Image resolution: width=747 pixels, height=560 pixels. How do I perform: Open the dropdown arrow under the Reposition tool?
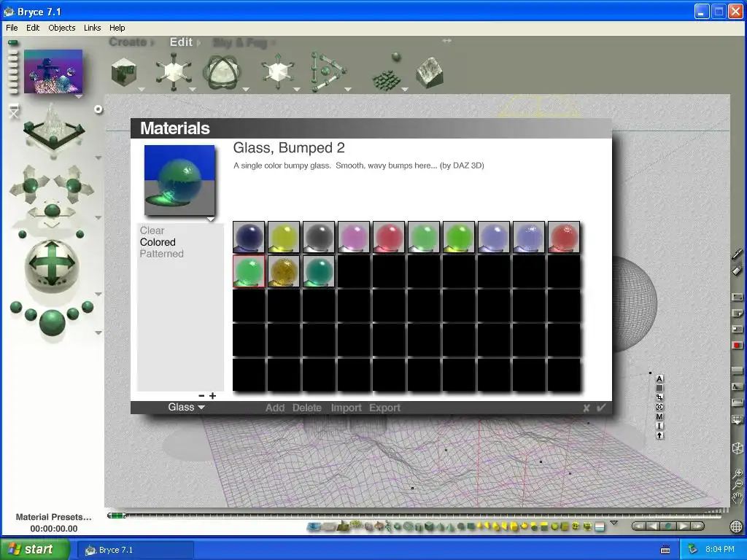point(296,89)
